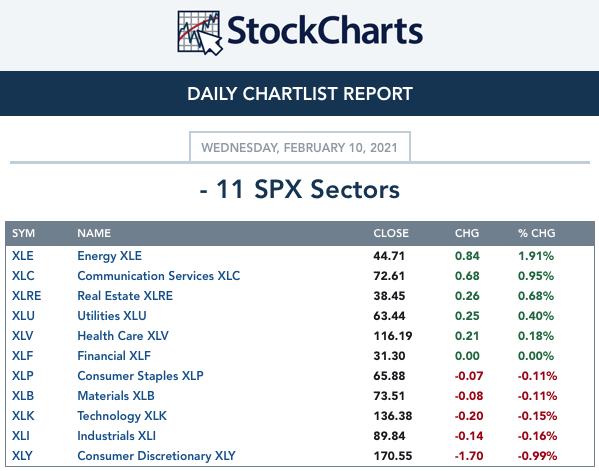This screenshot has width=599, height=471.
Task: Click the XLI ticker symbol
Action: point(21,435)
